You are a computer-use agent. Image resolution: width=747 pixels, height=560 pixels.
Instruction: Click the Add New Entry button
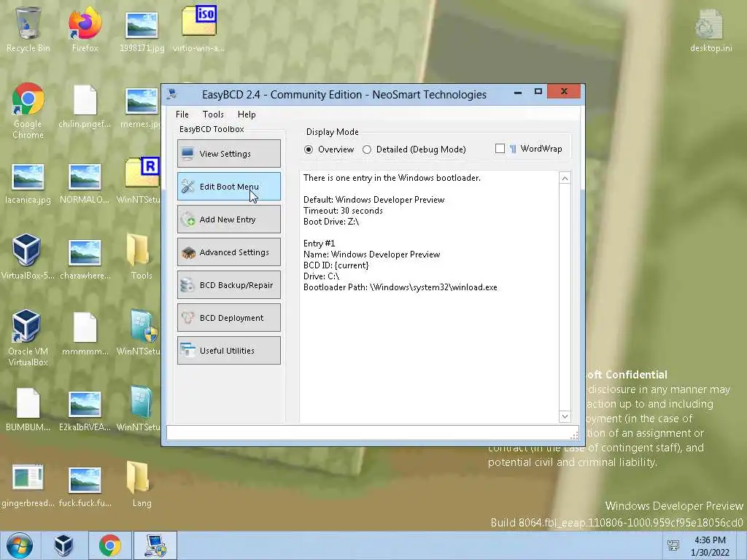pos(228,219)
